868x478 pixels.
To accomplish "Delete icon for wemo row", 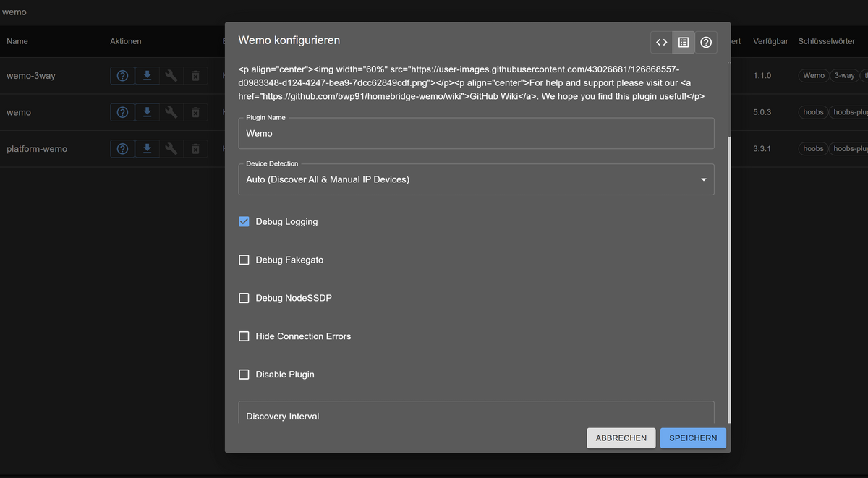I will point(195,112).
